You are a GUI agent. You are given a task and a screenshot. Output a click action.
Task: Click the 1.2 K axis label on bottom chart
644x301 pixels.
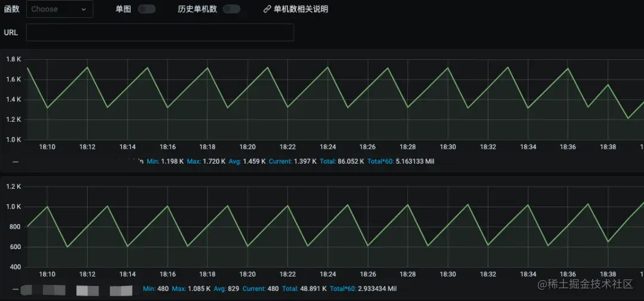tap(13, 187)
